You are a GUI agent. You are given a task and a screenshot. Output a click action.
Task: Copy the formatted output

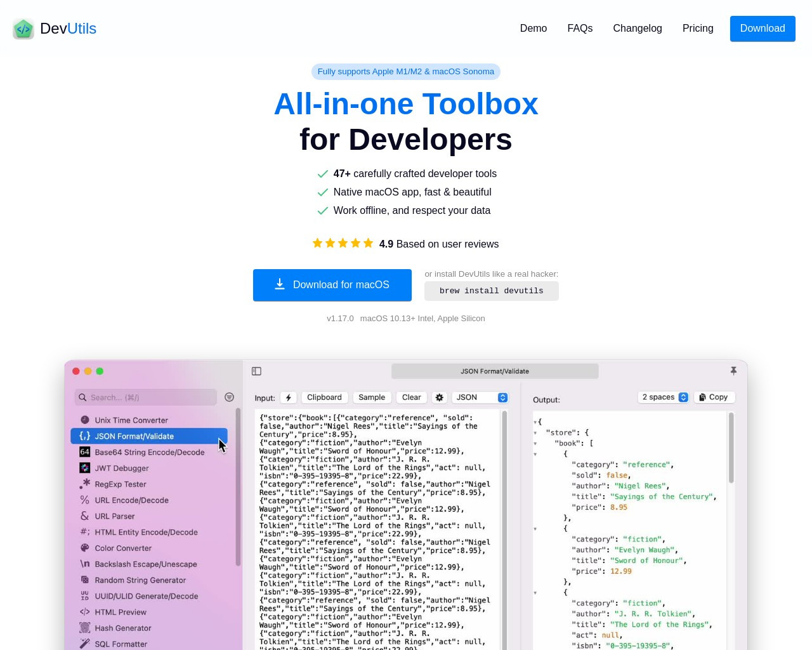click(714, 397)
